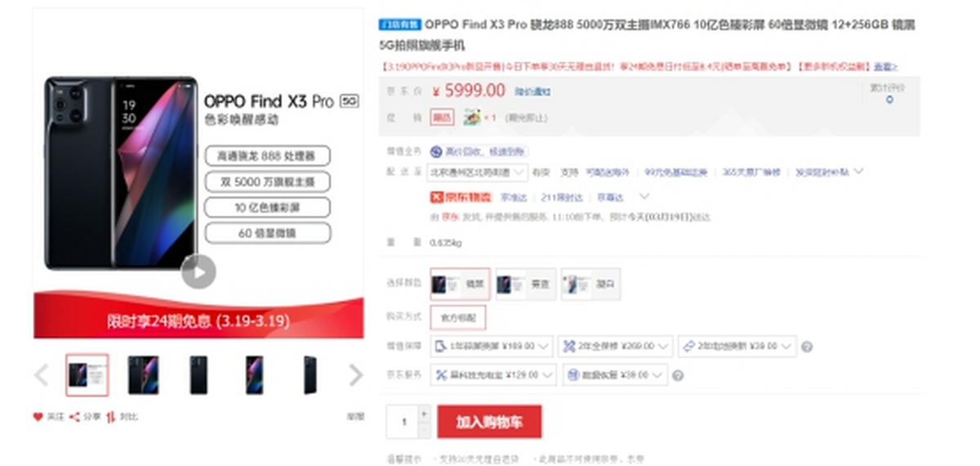The height and width of the screenshot is (466, 980).
Task: Click the share icon below gallery
Action: pos(74,417)
